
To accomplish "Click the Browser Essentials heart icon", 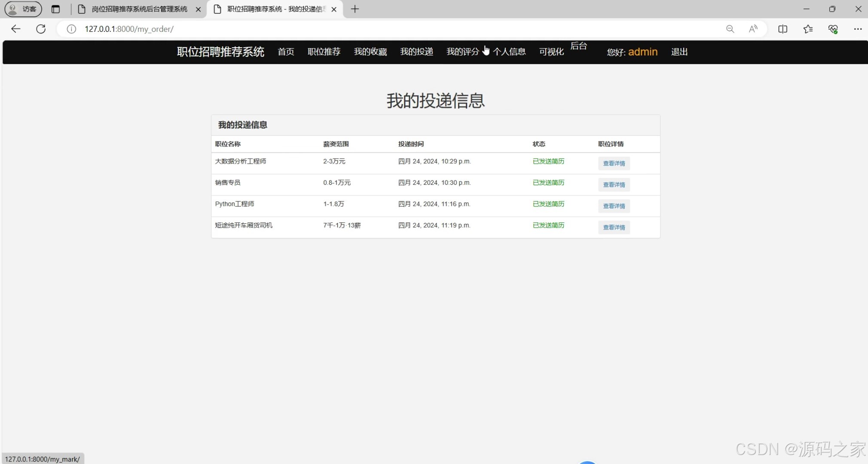I will [x=833, y=29].
